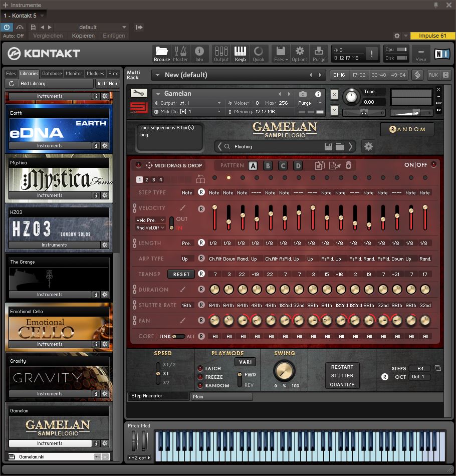Click the Purge toolbar icon
Screen dimensions: 456x476
point(319,54)
